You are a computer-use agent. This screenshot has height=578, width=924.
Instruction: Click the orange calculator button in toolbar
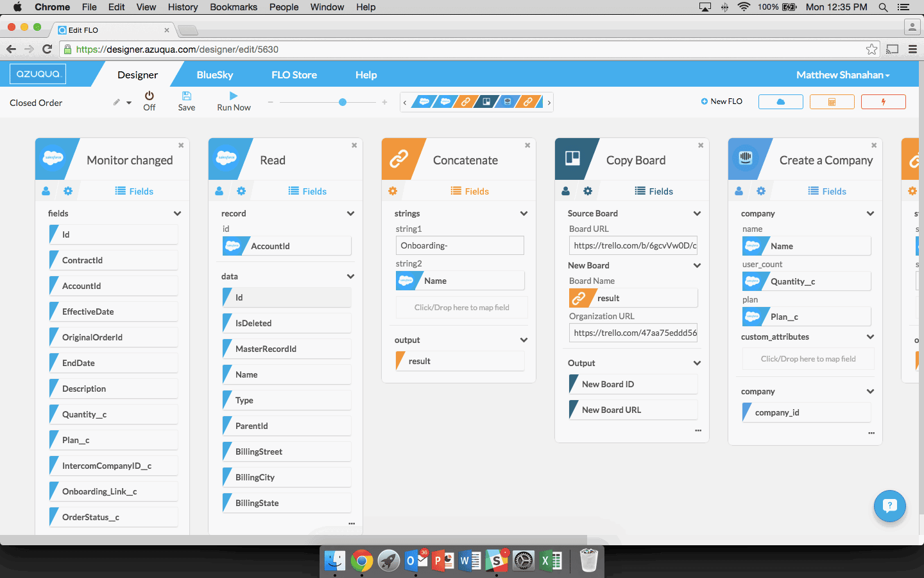click(832, 101)
